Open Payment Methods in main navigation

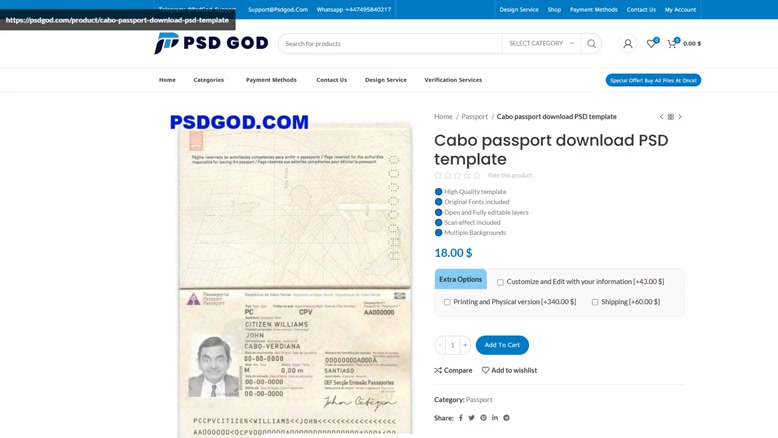click(x=271, y=80)
